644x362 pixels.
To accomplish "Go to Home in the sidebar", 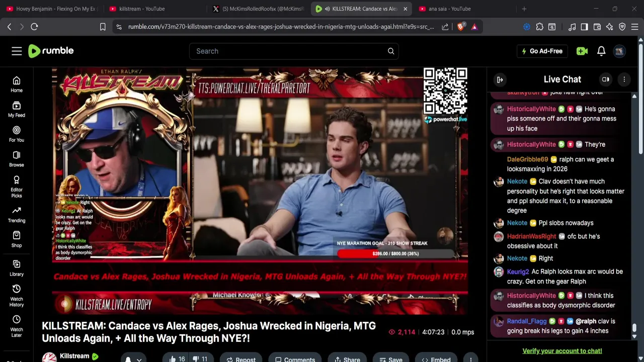I will (17, 84).
